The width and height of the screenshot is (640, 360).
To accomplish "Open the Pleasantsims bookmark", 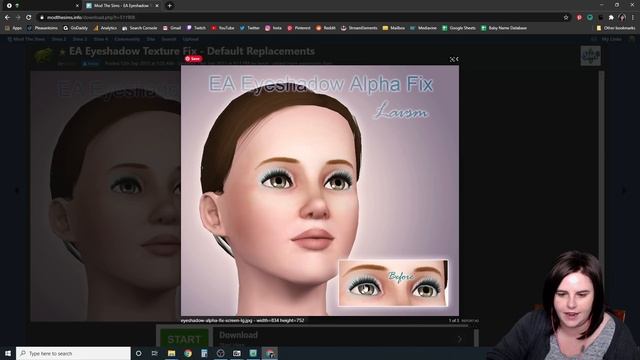I will (x=42, y=28).
